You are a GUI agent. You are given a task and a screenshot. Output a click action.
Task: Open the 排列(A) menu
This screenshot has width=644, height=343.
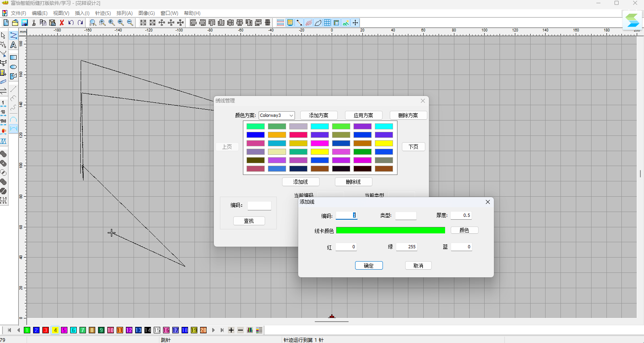click(x=124, y=13)
